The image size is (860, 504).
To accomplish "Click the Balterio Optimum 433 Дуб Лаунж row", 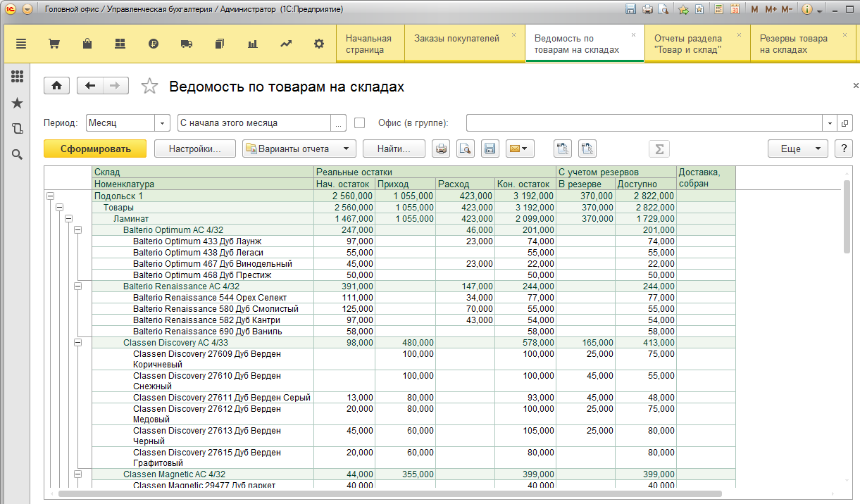I will pos(414,241).
